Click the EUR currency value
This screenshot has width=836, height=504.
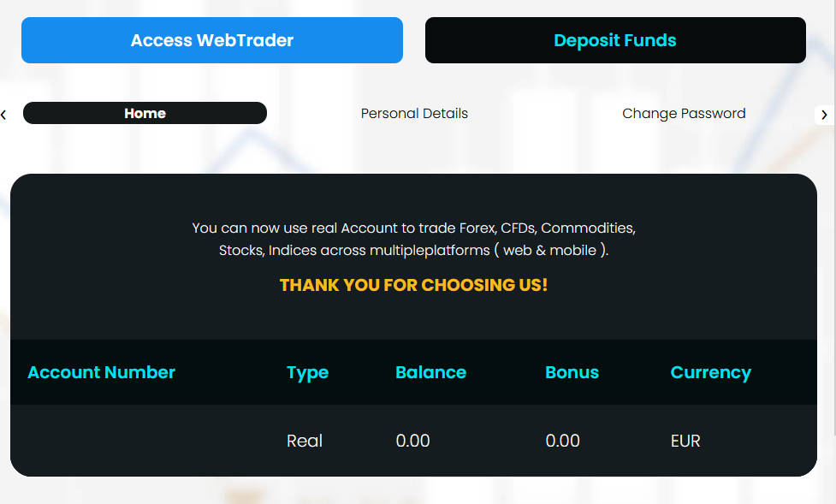pyautogui.click(x=685, y=441)
